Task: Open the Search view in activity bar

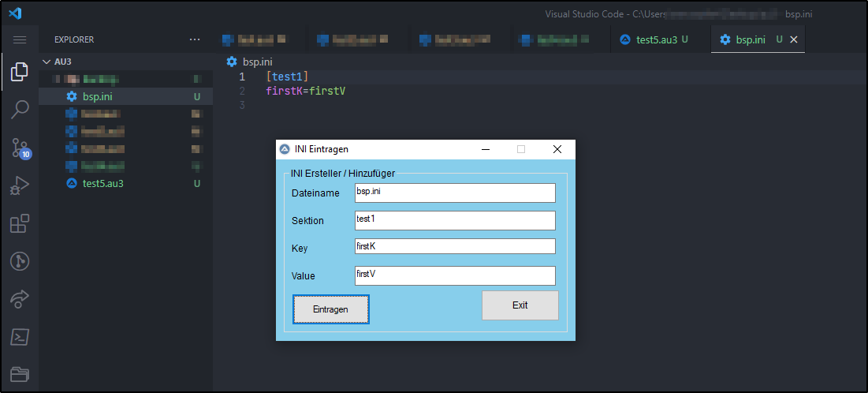Action: (20, 110)
